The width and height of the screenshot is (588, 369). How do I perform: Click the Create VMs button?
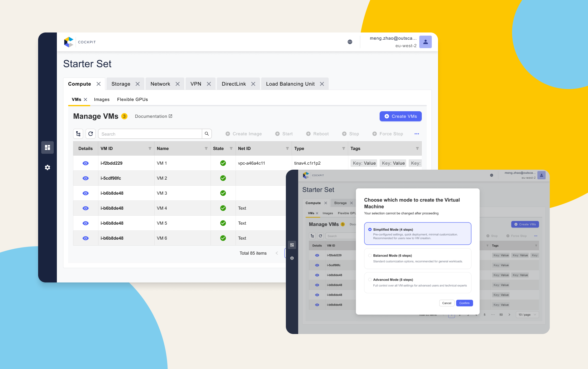click(401, 116)
